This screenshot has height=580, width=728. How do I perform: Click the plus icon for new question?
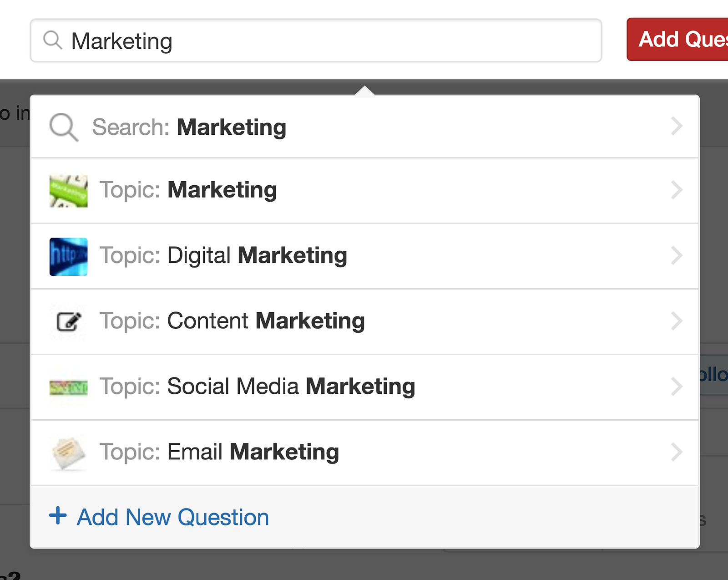pyautogui.click(x=58, y=516)
